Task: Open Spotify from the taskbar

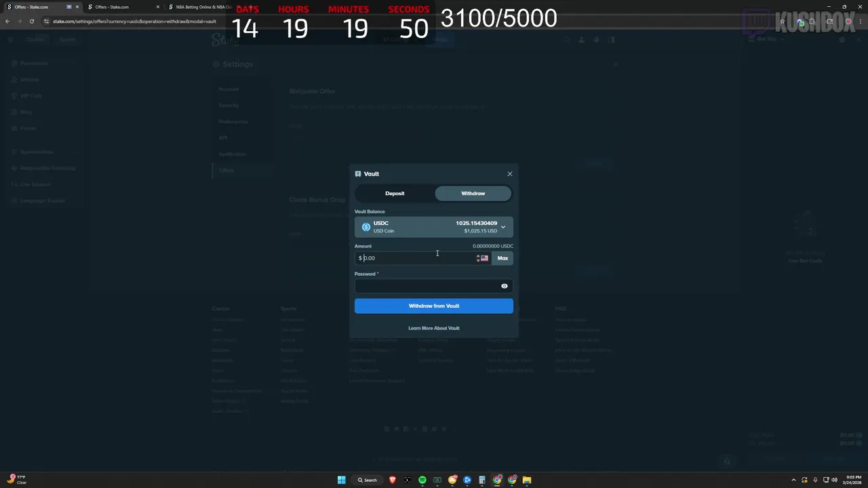Action: (422, 480)
